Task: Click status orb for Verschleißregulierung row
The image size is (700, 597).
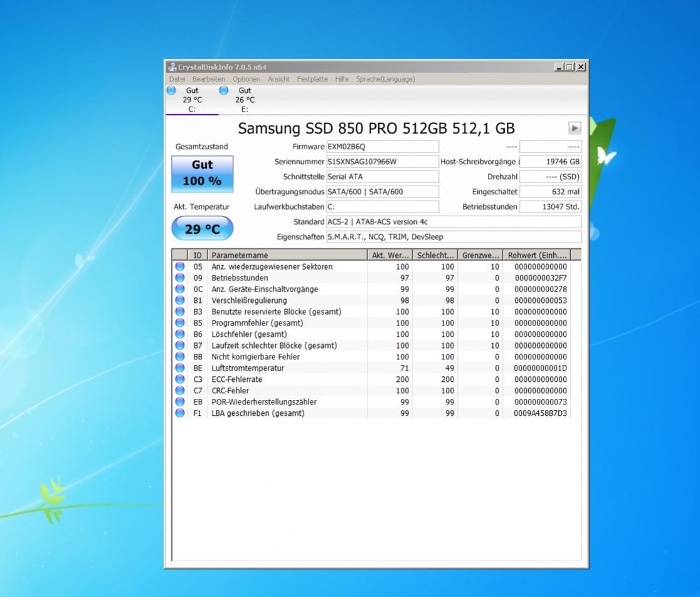Action: point(180,300)
